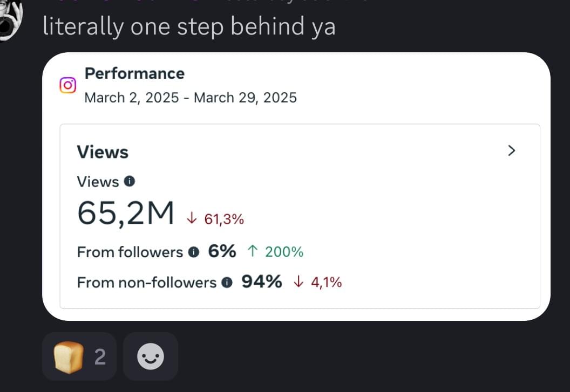
Task: Click the info icon beside Views
Action: 130,182
